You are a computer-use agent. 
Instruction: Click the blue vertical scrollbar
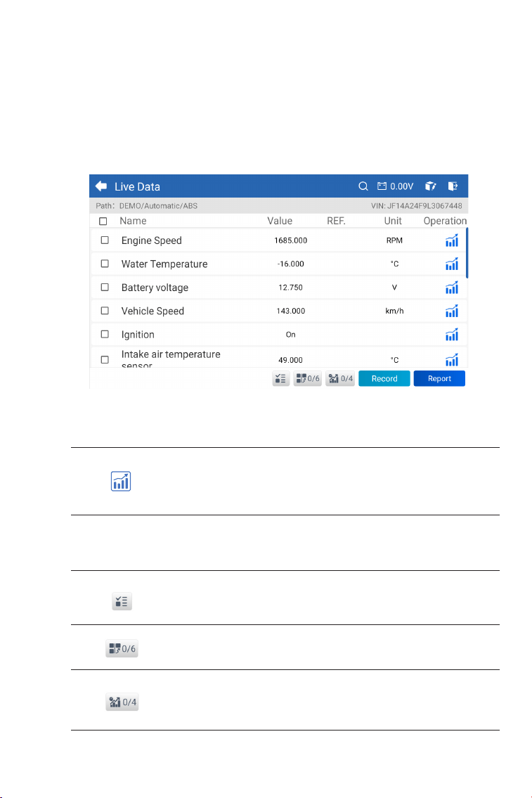pos(467,253)
